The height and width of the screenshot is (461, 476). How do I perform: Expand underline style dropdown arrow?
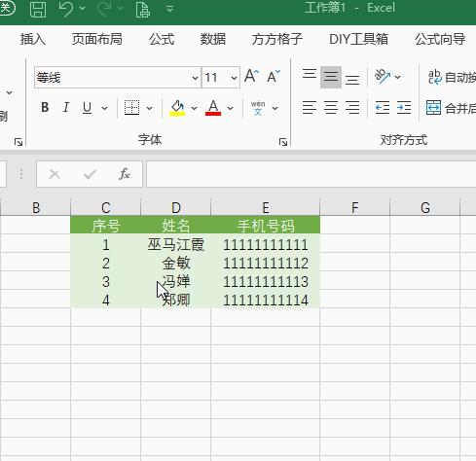104,108
